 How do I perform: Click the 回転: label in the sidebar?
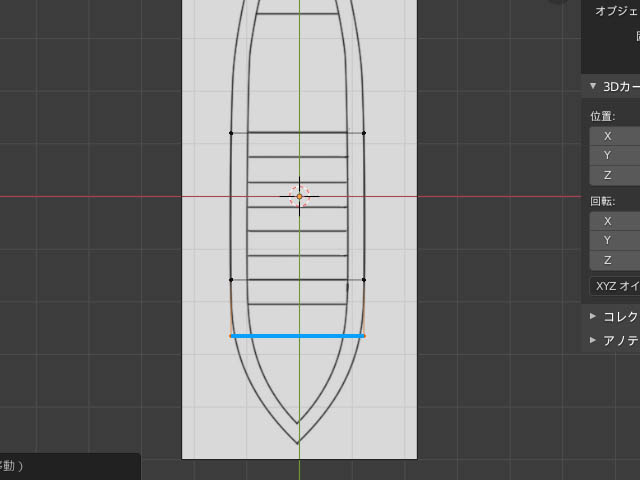click(x=602, y=201)
